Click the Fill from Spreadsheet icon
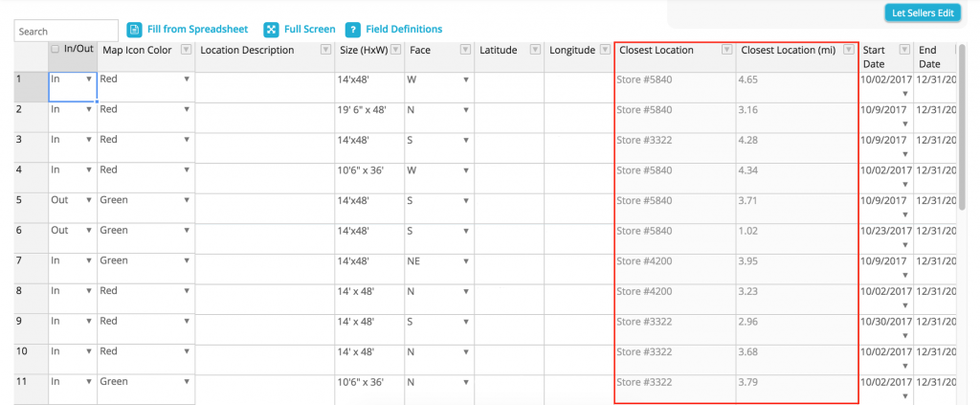 click(x=134, y=30)
